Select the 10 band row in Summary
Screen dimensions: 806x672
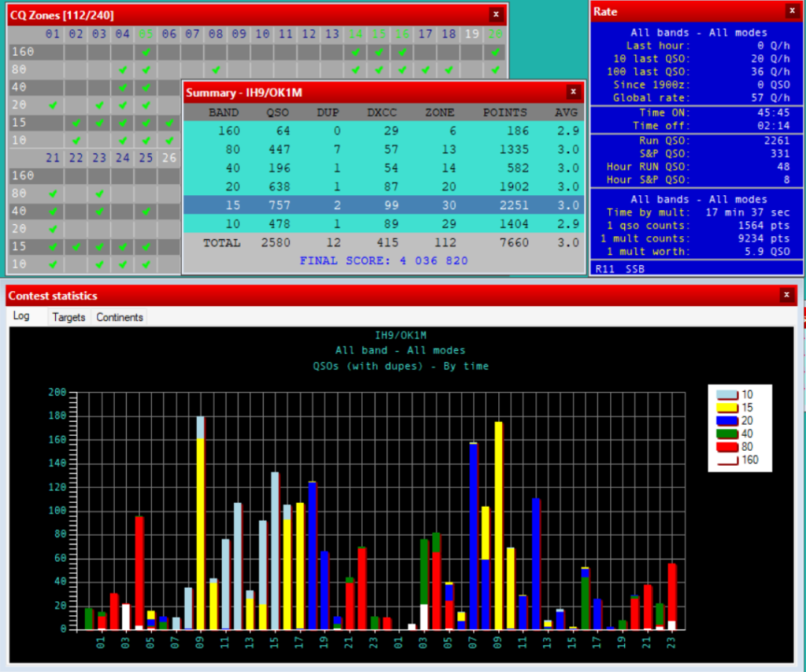pos(384,223)
